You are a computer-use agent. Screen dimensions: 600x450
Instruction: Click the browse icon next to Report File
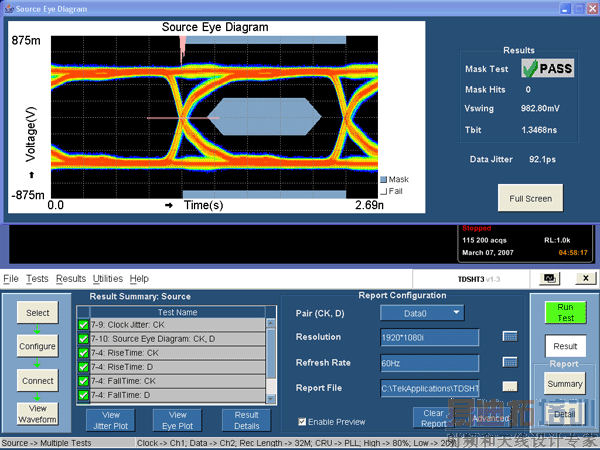[x=509, y=386]
